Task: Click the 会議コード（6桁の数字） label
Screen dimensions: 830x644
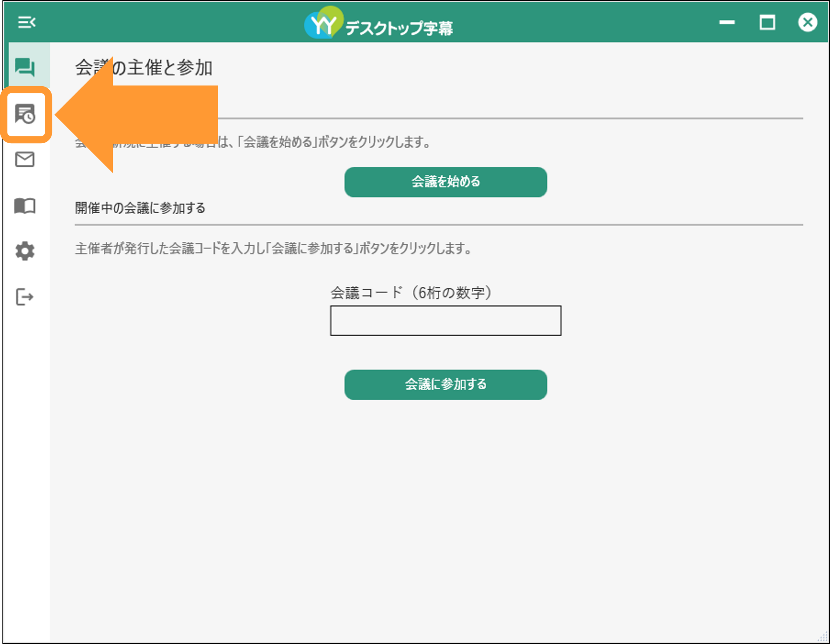Action: tap(411, 293)
